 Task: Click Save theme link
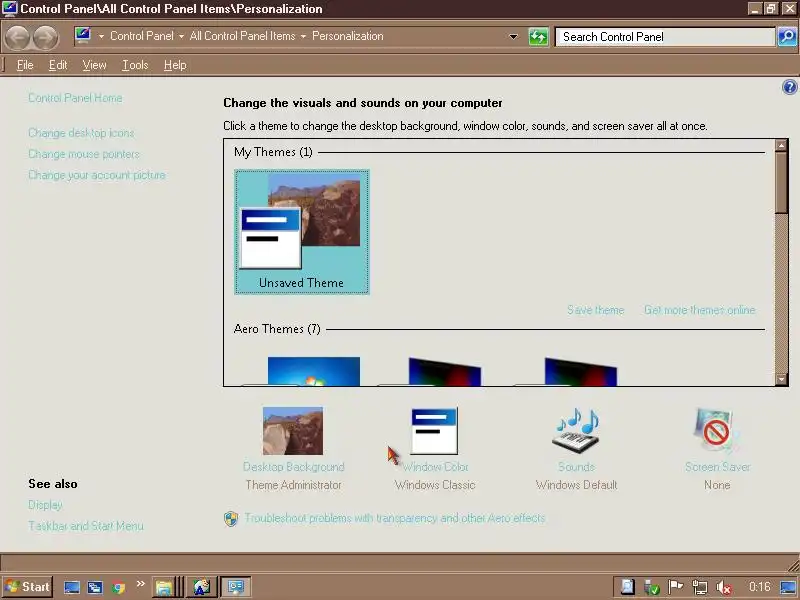(595, 310)
